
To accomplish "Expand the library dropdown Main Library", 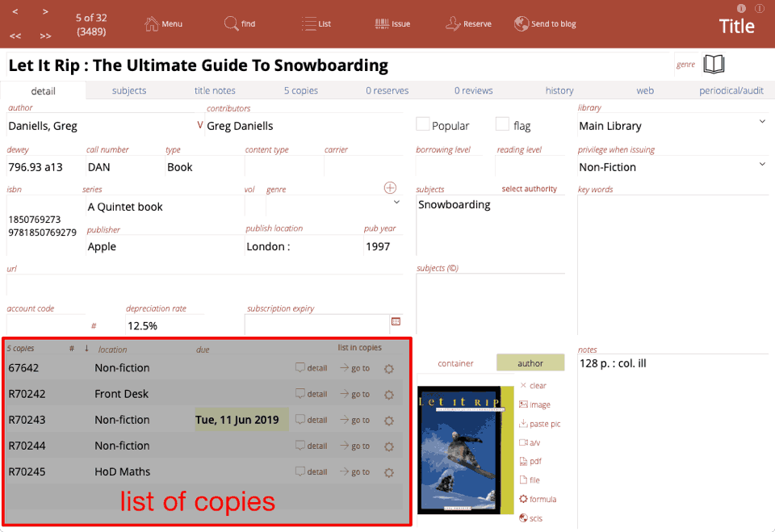I will [762, 122].
